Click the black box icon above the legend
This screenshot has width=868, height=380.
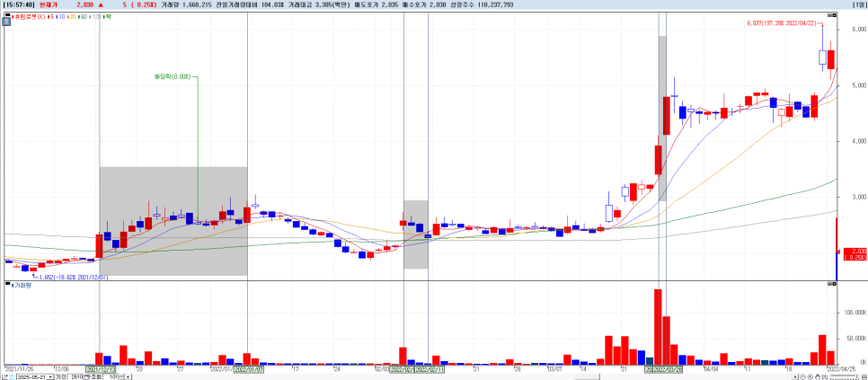point(8,14)
